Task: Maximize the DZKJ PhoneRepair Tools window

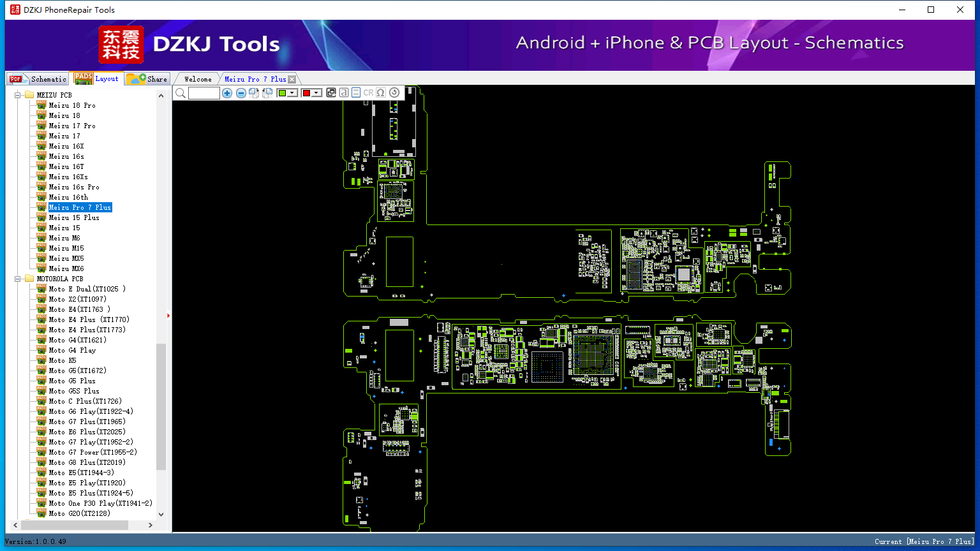Action: (931, 10)
